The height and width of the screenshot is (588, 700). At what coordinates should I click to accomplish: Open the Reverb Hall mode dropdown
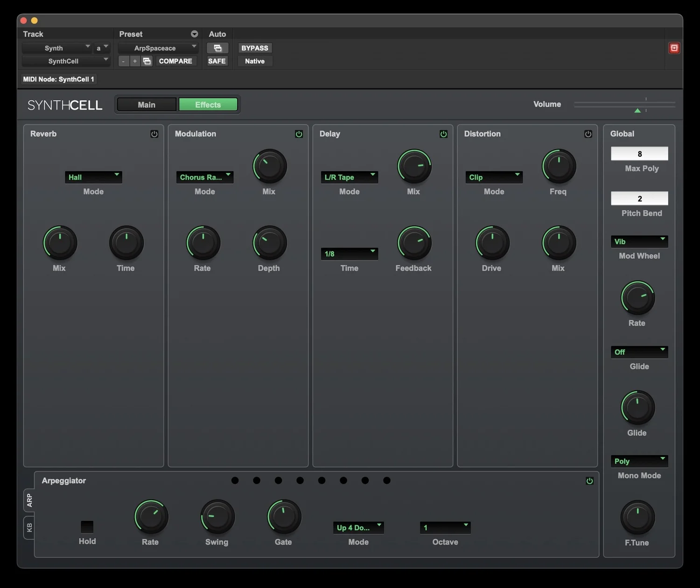click(x=93, y=177)
